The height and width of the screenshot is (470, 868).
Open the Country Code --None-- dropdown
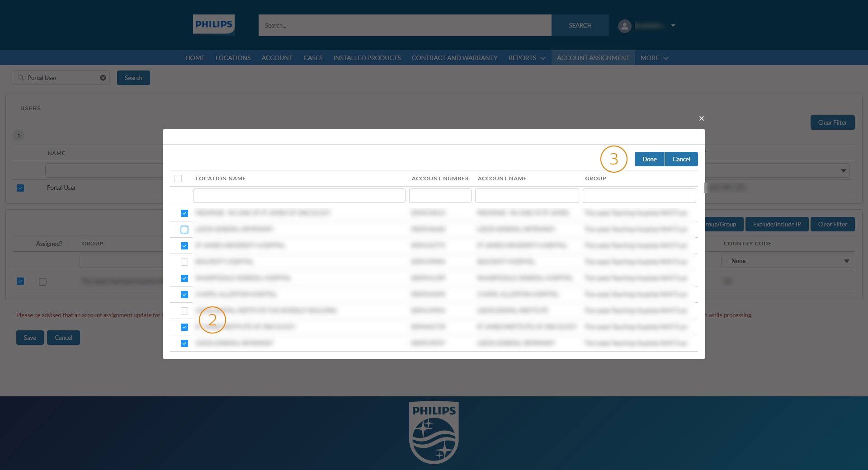[787, 261]
